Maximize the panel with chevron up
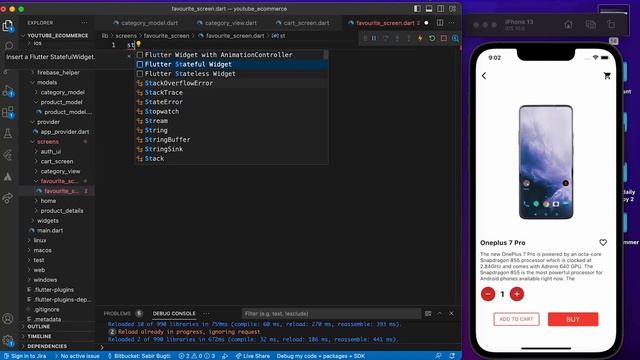640x360 pixels. 440,313
